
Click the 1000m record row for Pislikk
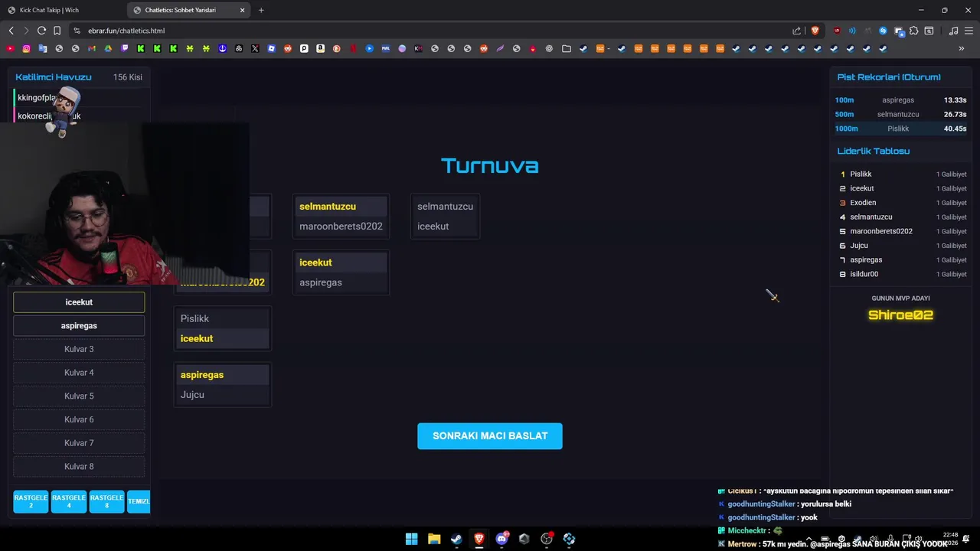[900, 129]
